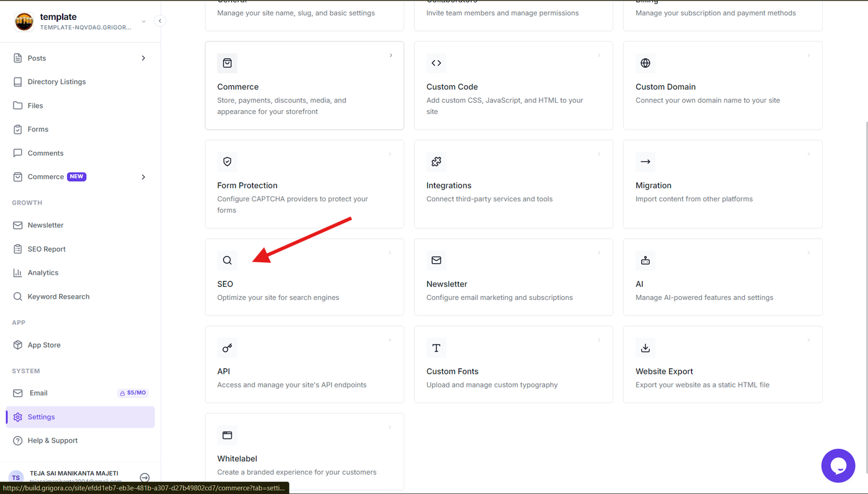
Task: Click the logout icon beside user name
Action: click(x=144, y=478)
